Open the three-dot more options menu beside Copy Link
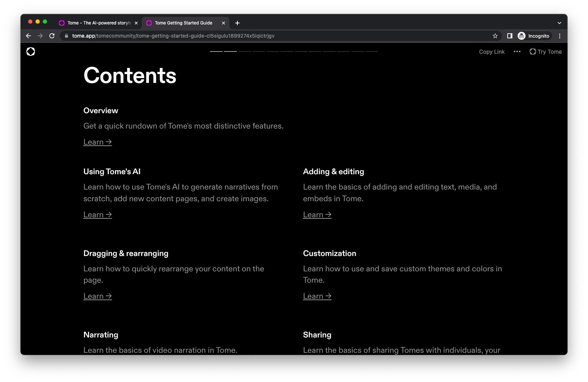The width and height of the screenshot is (588, 382). 517,51
